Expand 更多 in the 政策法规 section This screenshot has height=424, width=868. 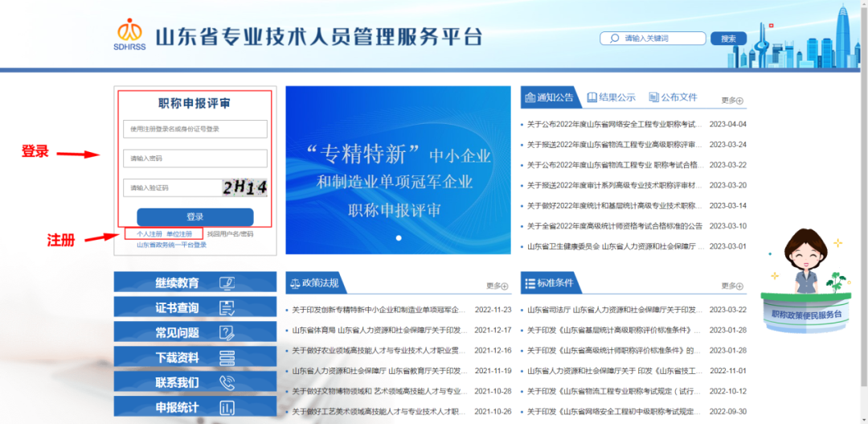(497, 286)
